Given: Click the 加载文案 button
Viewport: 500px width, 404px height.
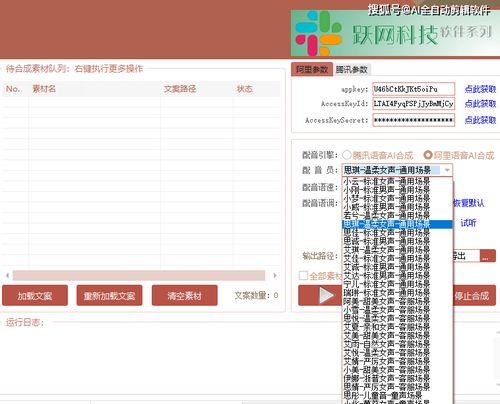Looking at the screenshot, I should point(35,295).
